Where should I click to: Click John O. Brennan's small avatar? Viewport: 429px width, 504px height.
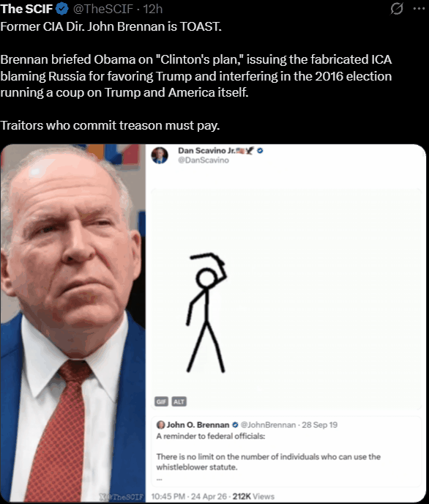pyautogui.click(x=160, y=425)
